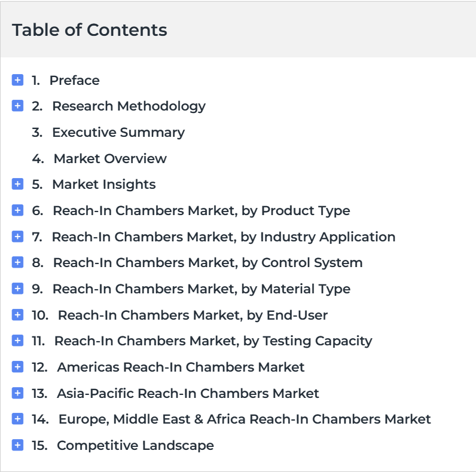Select Competitive Landscape text
The image size is (476, 472).
pos(135,445)
